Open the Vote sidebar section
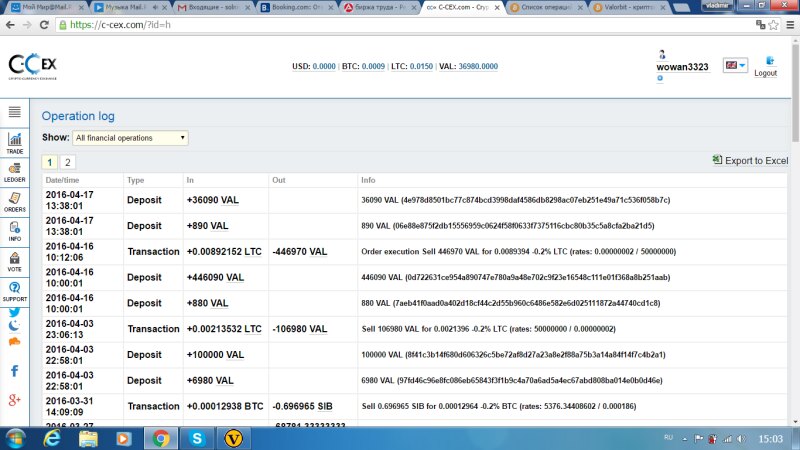800x450 pixels. click(x=15, y=261)
